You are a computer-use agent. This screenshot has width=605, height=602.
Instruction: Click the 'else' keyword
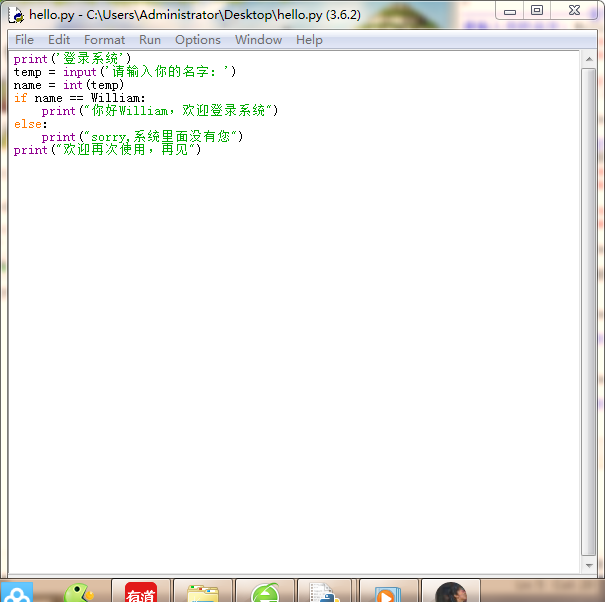point(28,124)
